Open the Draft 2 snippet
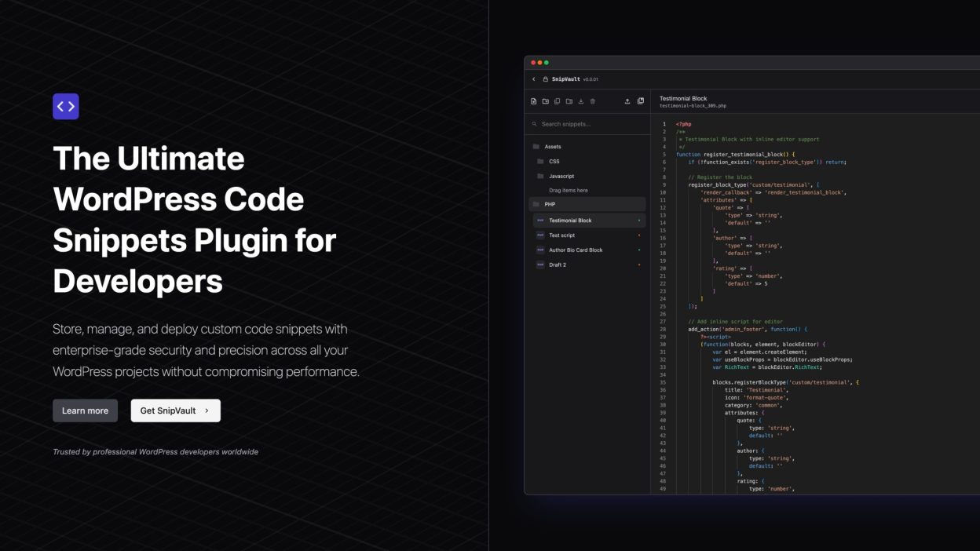The width and height of the screenshot is (980, 551). [589, 265]
